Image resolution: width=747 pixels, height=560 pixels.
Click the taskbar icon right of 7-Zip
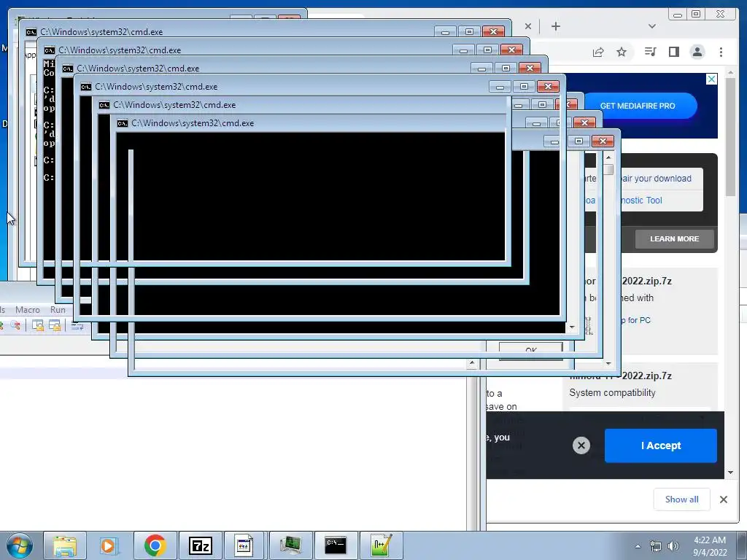point(244,545)
